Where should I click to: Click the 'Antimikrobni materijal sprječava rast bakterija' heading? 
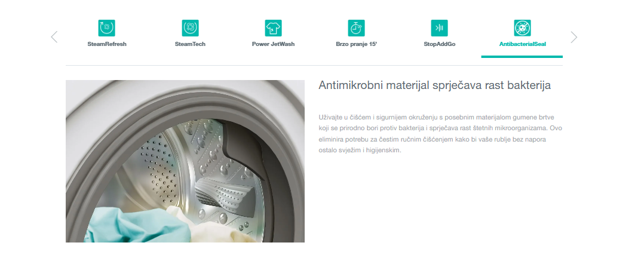point(434,85)
